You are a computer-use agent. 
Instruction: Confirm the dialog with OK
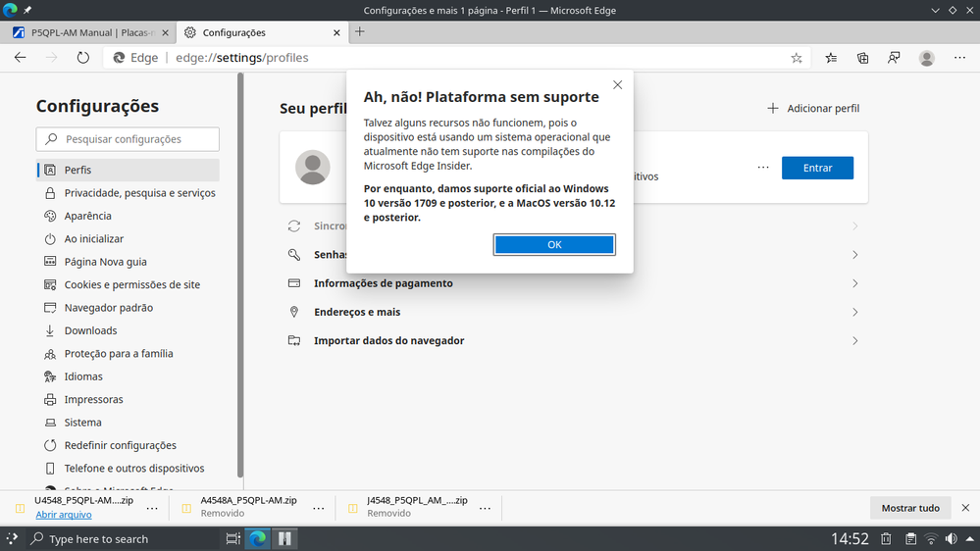pyautogui.click(x=554, y=244)
